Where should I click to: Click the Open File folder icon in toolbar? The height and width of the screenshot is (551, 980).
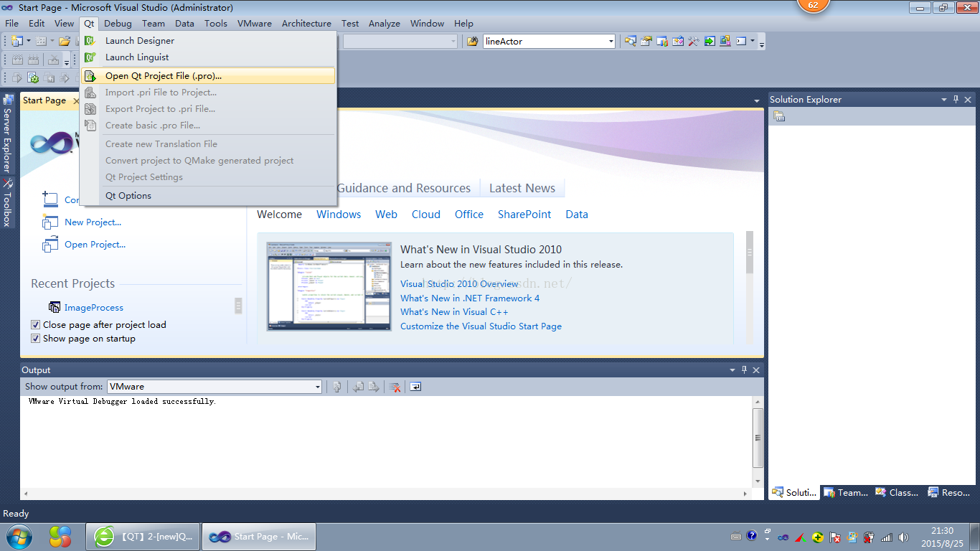[x=65, y=41]
